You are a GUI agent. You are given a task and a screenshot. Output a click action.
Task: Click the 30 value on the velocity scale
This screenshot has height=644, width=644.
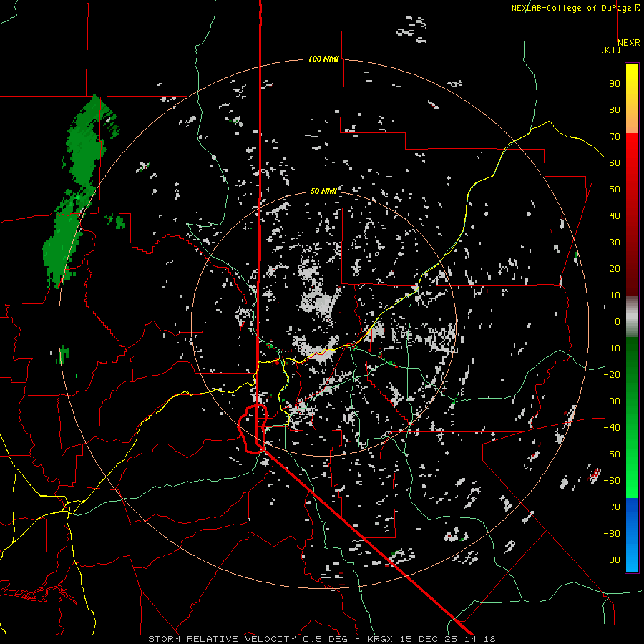pos(615,243)
